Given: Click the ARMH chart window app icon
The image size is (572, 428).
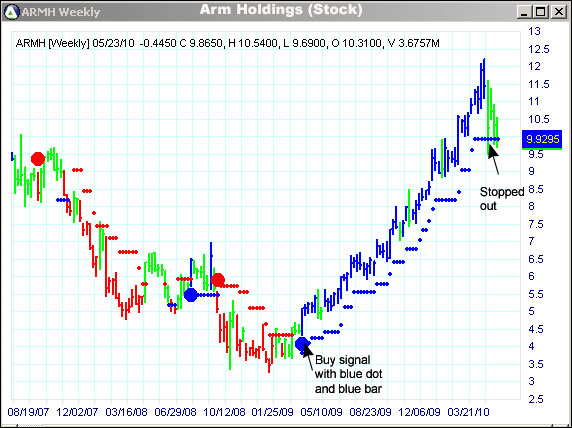Looking at the screenshot, I should [11, 12].
